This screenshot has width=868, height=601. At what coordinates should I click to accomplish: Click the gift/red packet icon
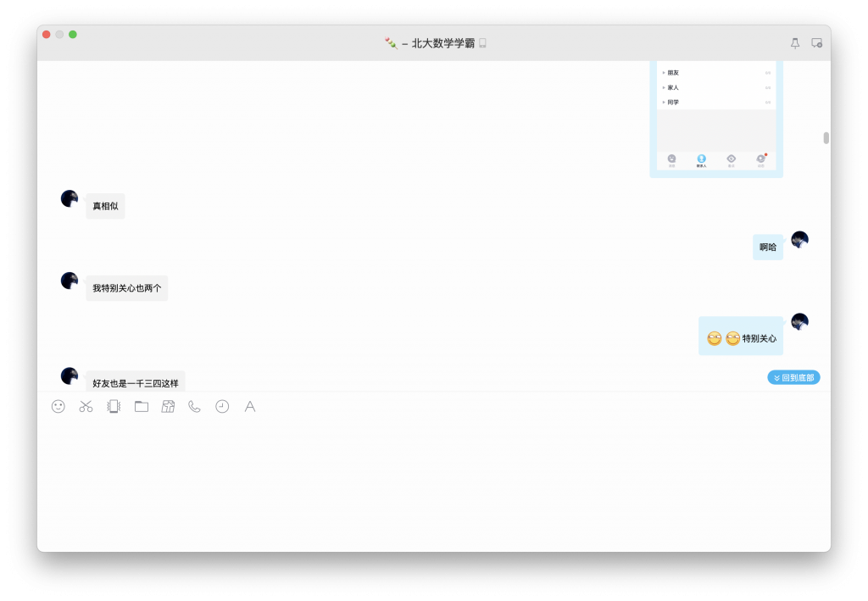pos(168,407)
